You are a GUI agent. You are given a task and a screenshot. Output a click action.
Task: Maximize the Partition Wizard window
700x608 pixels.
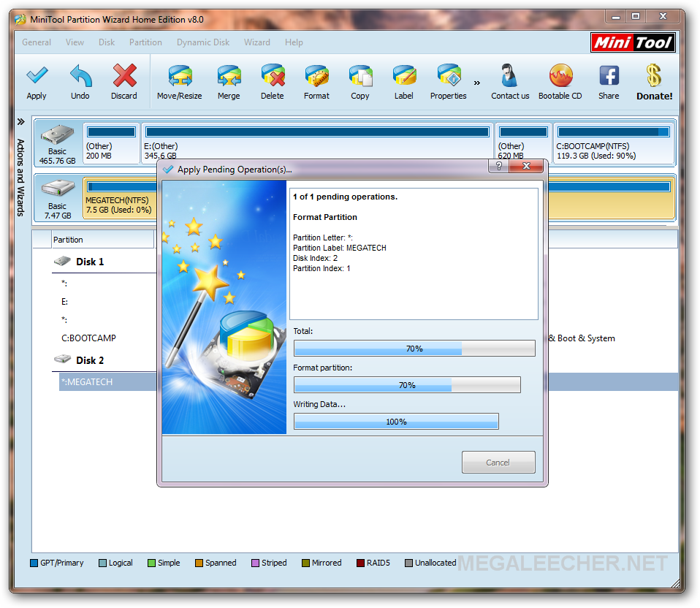pyautogui.click(x=636, y=17)
